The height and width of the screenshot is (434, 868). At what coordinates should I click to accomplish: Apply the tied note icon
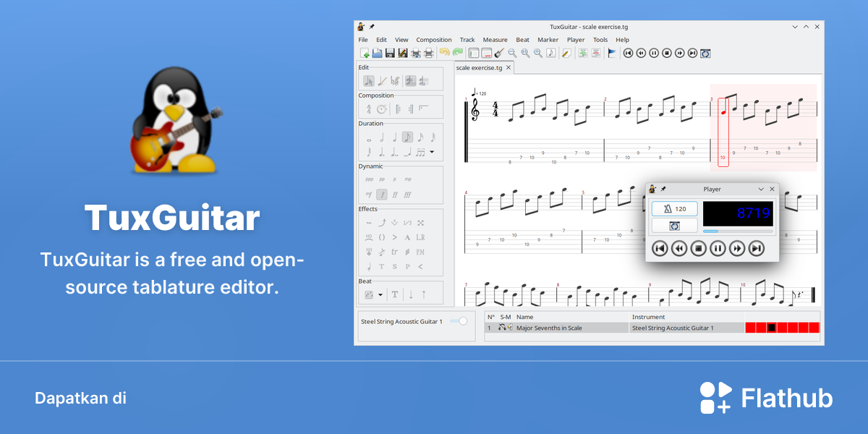tap(407, 151)
